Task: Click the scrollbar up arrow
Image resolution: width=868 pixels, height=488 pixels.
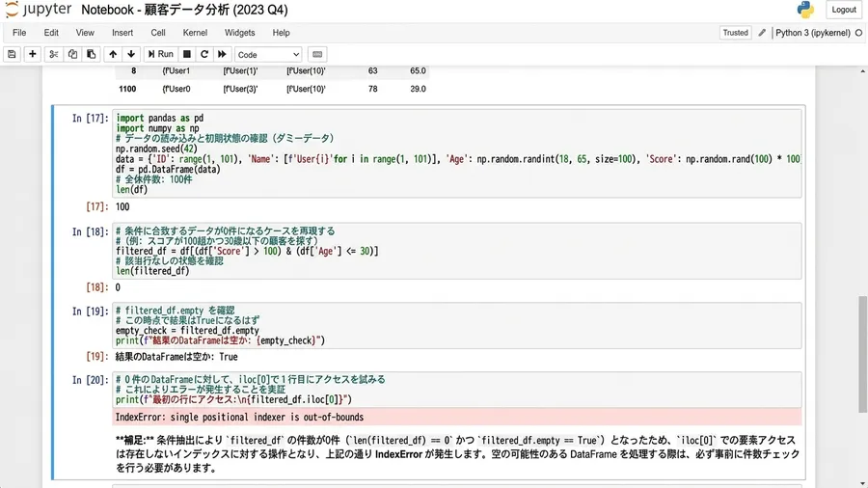Action: point(862,71)
